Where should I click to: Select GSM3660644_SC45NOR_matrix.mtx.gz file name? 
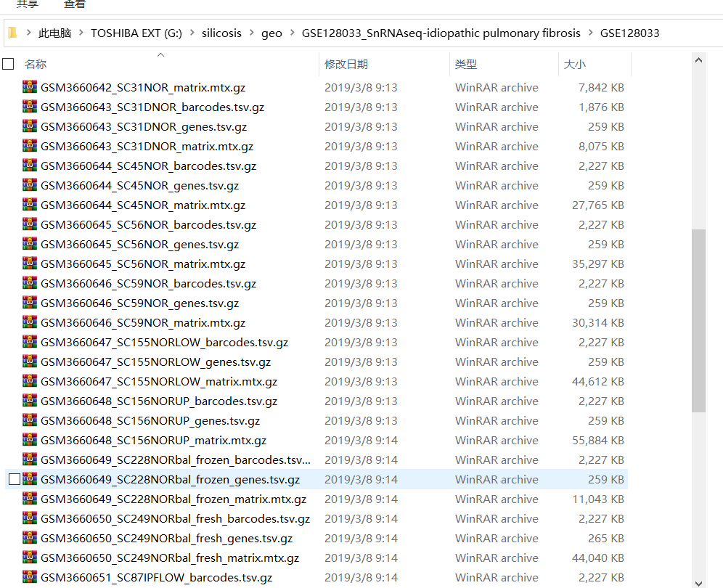point(143,205)
